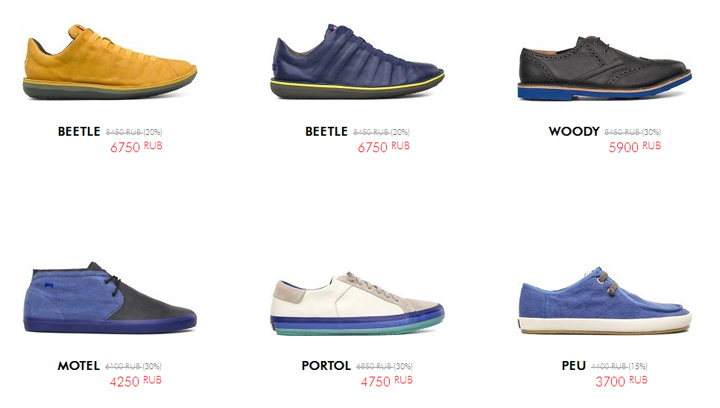Open the white Portol sneaker image
720x408 pixels.
click(357, 303)
